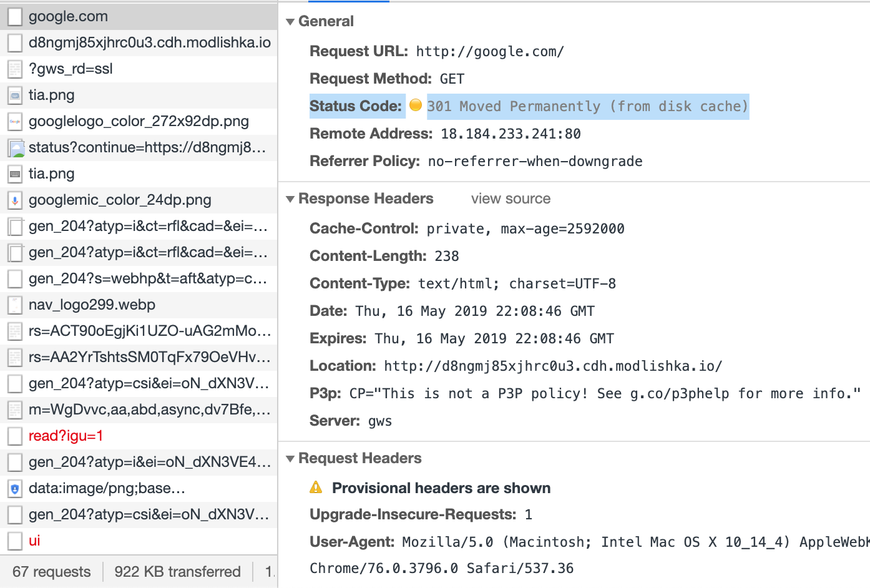The image size is (870, 588).
Task: Click the Content-Length value 238
Action: 447,256
